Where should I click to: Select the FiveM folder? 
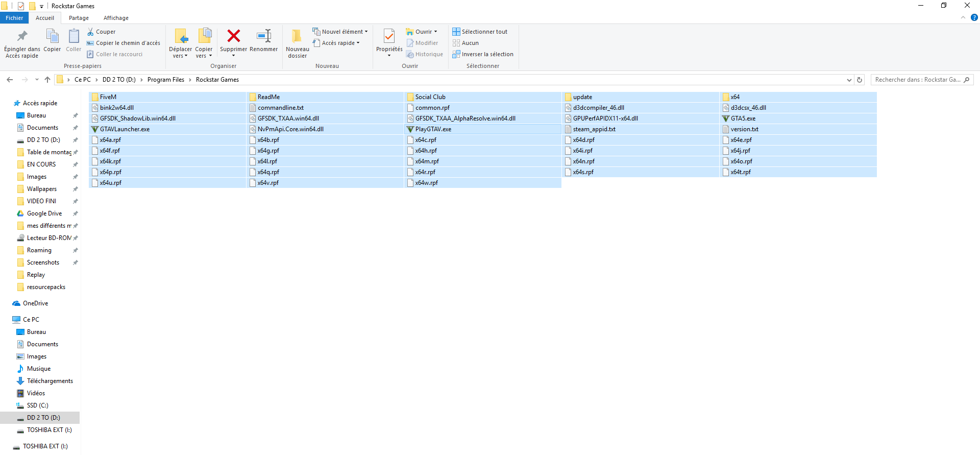coord(167,97)
